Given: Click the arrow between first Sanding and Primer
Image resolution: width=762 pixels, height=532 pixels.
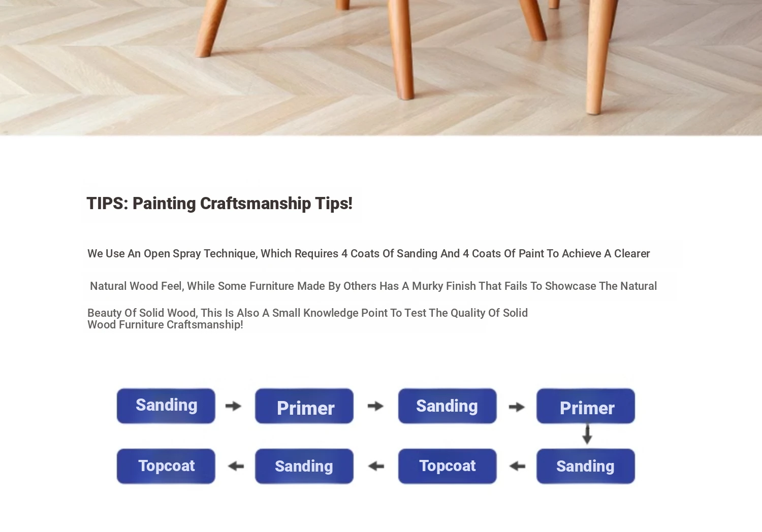Looking at the screenshot, I should click(233, 406).
